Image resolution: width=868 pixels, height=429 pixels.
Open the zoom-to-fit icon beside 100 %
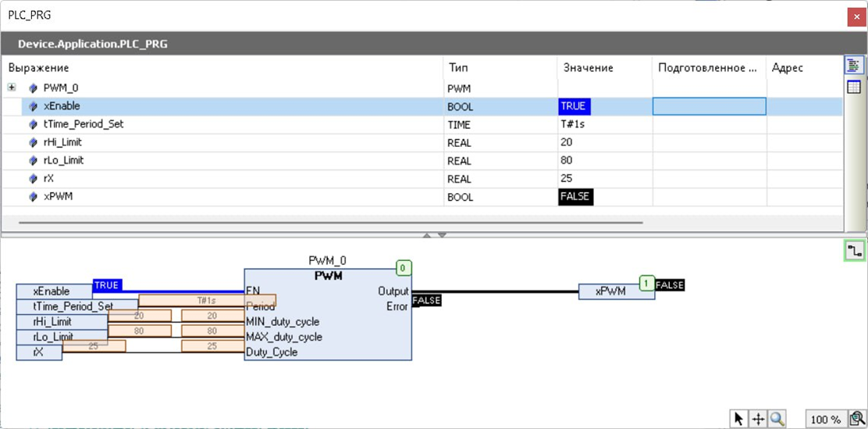pos(856,419)
